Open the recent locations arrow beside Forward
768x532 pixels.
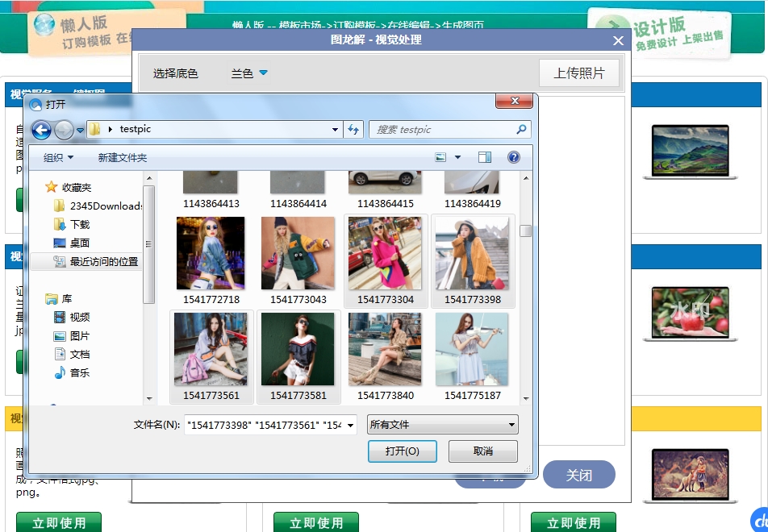81,131
